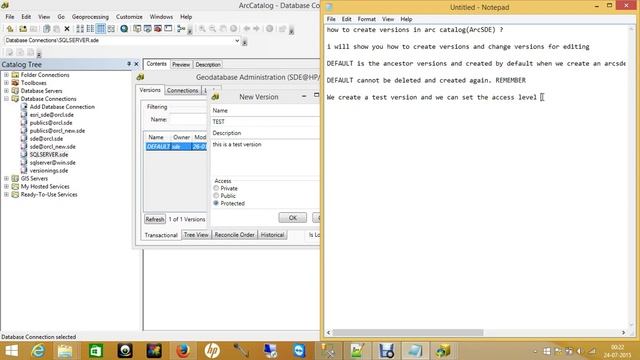Screen dimensions: 640x360
Task: Select SQLSERVER.sde in Catalog Tree
Action: click(x=49, y=155)
